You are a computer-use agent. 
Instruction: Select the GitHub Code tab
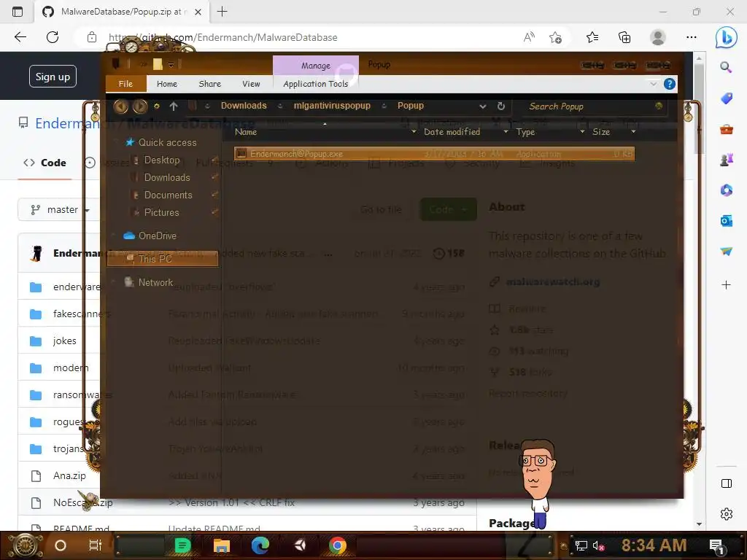click(x=45, y=163)
